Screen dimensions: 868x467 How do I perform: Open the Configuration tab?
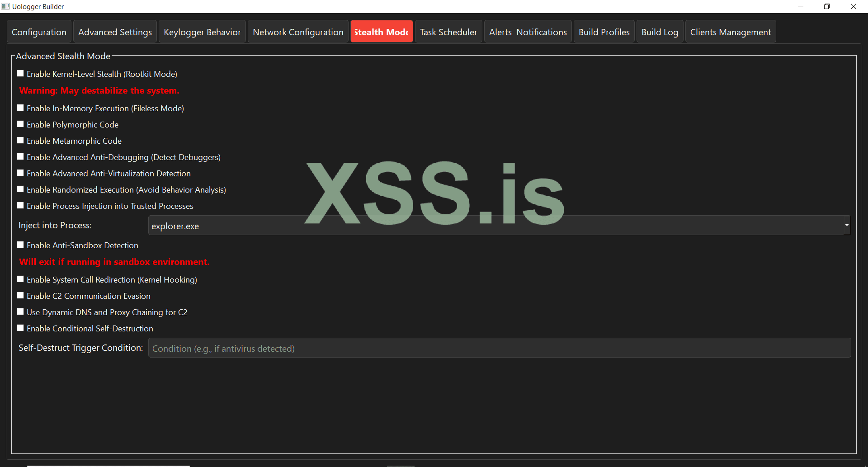coord(39,32)
